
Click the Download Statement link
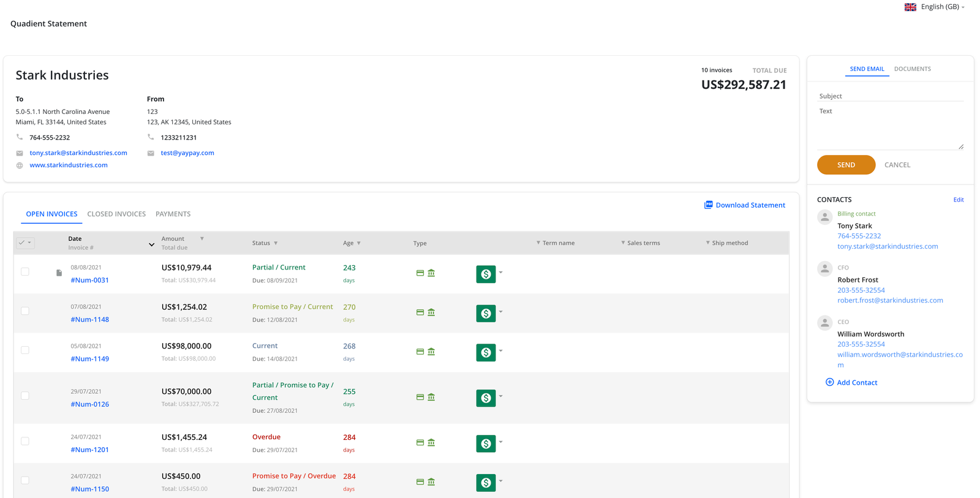pos(750,205)
